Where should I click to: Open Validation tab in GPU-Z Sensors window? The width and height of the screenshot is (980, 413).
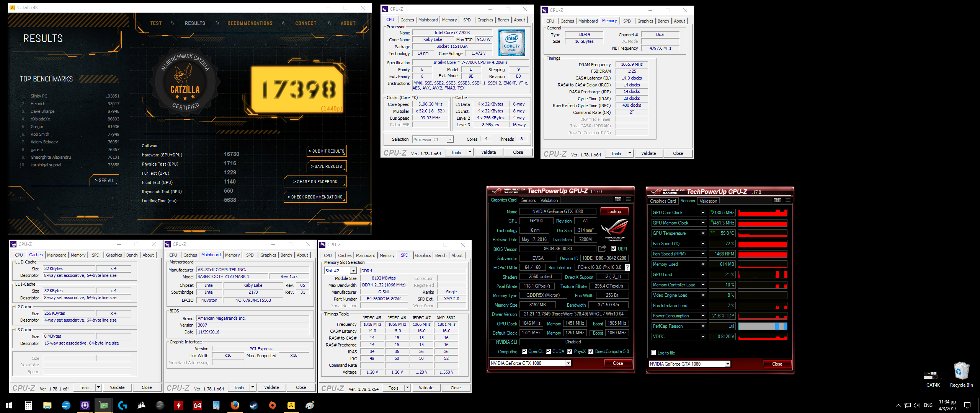(708, 201)
